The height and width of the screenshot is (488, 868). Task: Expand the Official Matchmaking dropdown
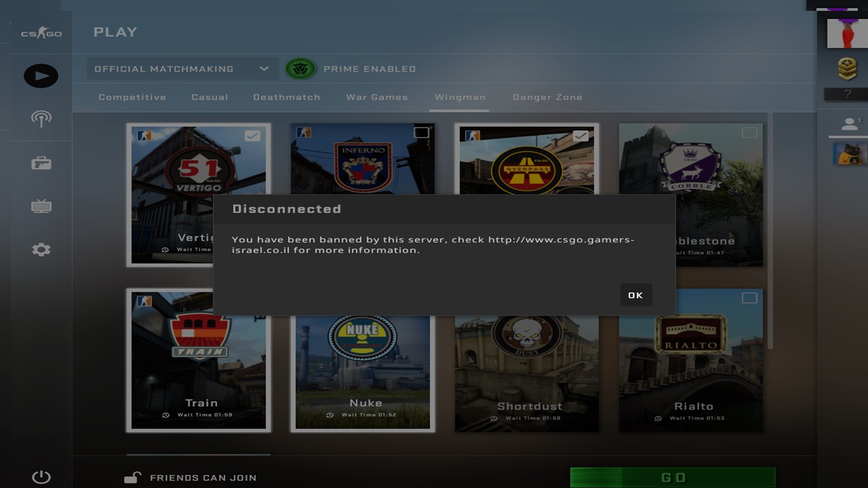(x=181, y=68)
